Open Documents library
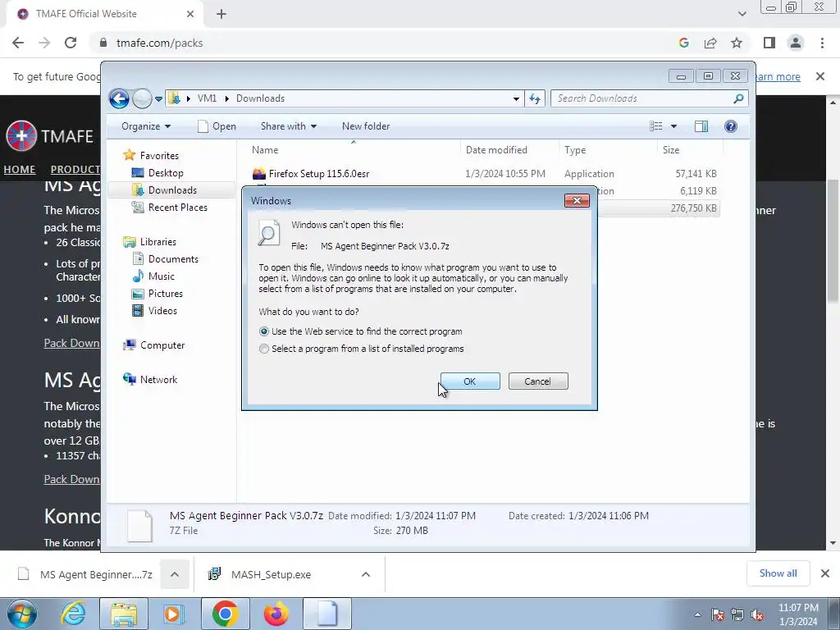 click(173, 259)
